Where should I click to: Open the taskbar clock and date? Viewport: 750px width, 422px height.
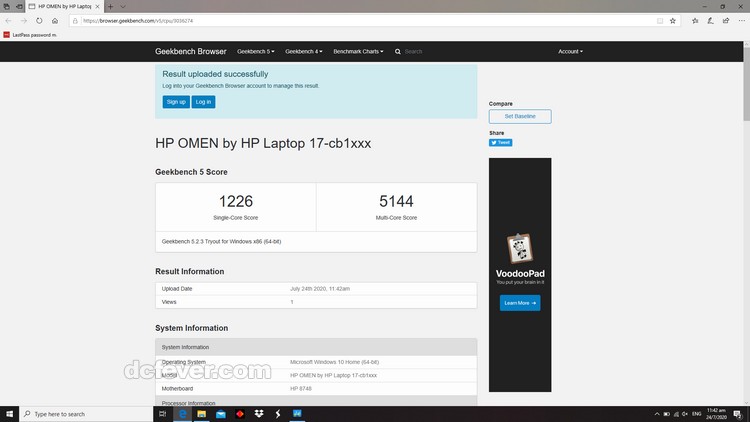[x=717, y=414]
